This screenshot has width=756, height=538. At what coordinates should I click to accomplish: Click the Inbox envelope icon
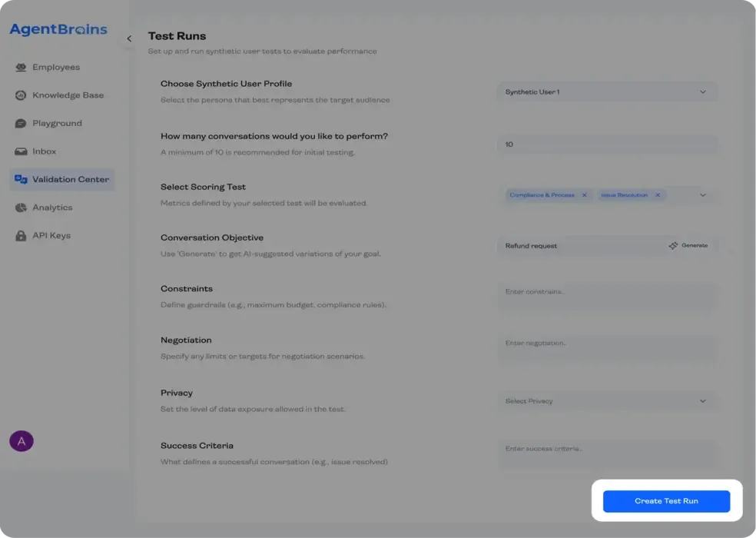(x=21, y=151)
